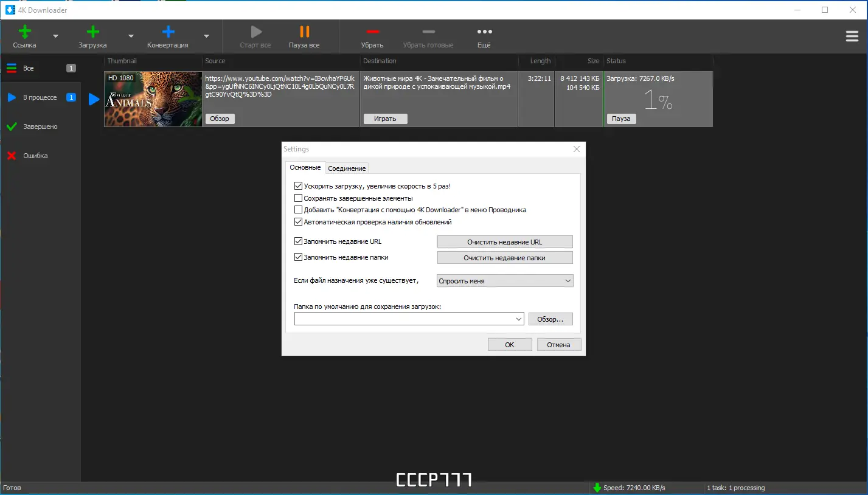
Task: Filter by Ошибка in sidebar
Action: coord(40,156)
